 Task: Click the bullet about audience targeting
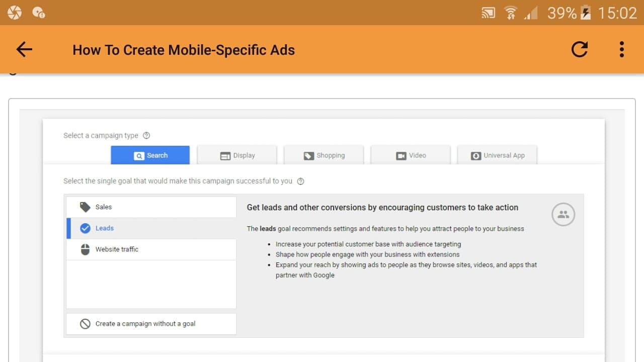point(368,244)
